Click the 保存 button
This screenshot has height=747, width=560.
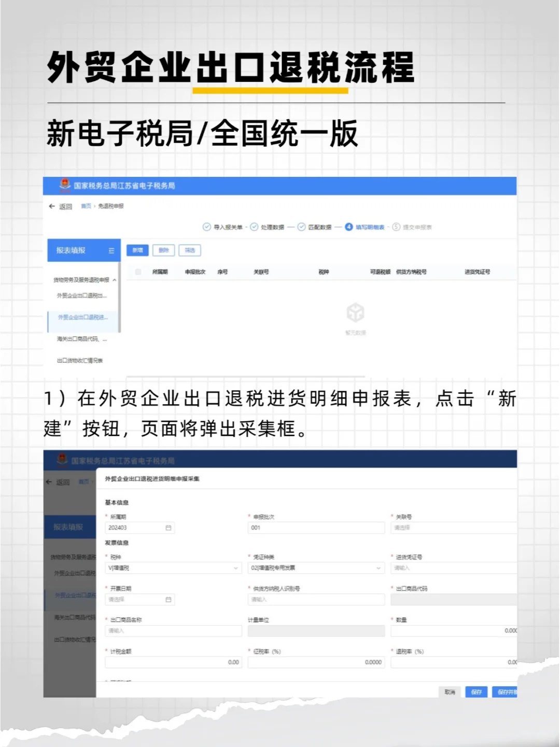tap(477, 692)
